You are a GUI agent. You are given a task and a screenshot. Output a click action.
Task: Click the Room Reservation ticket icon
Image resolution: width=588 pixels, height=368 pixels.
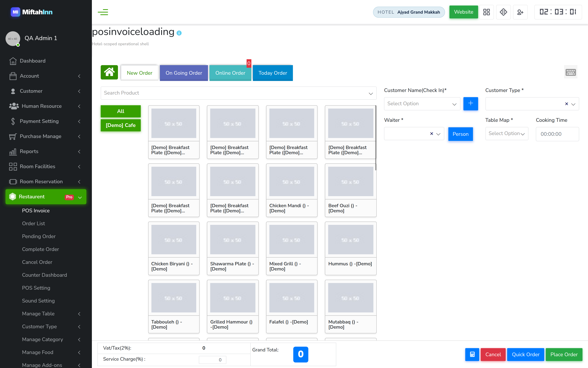[13, 182]
